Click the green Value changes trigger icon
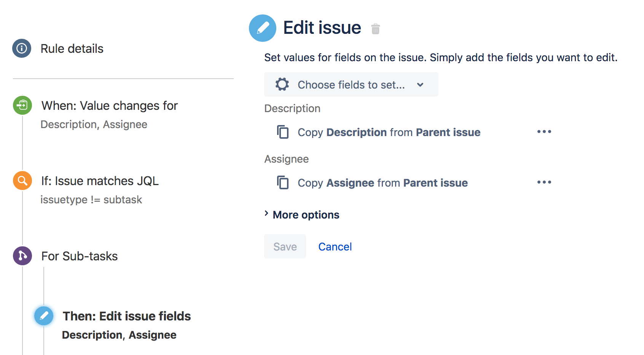 [22, 105]
